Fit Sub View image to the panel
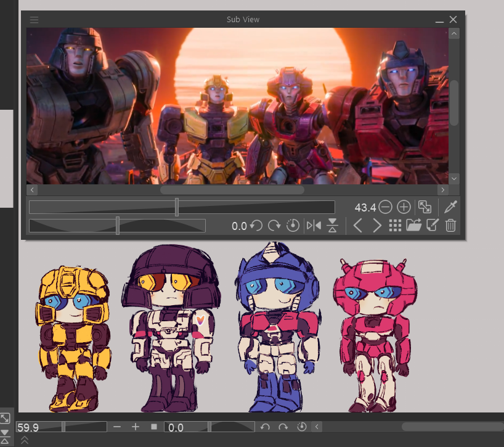 [425, 207]
